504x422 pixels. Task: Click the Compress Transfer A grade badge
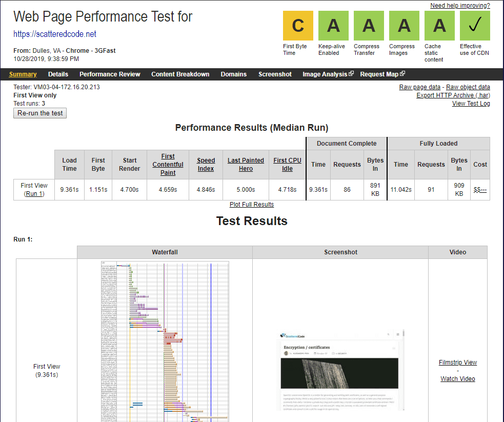[369, 25]
